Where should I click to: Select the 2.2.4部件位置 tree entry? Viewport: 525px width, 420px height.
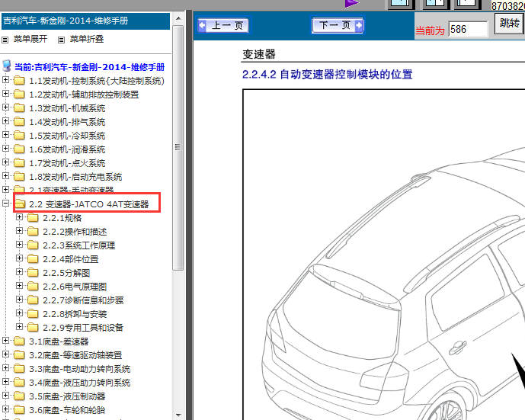pyautogui.click(x=70, y=259)
